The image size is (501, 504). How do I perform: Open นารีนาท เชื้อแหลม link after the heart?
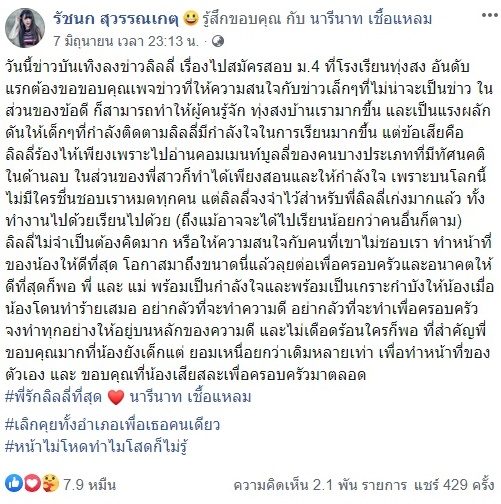190,397
